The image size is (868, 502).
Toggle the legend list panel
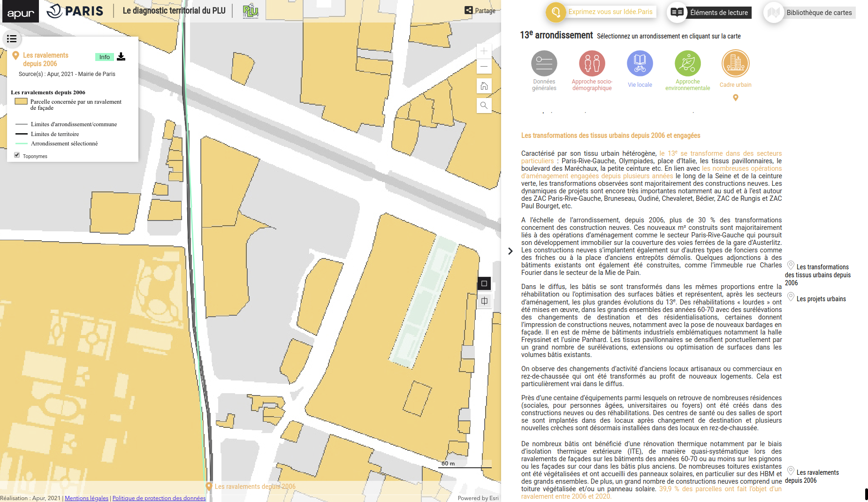[x=12, y=39]
